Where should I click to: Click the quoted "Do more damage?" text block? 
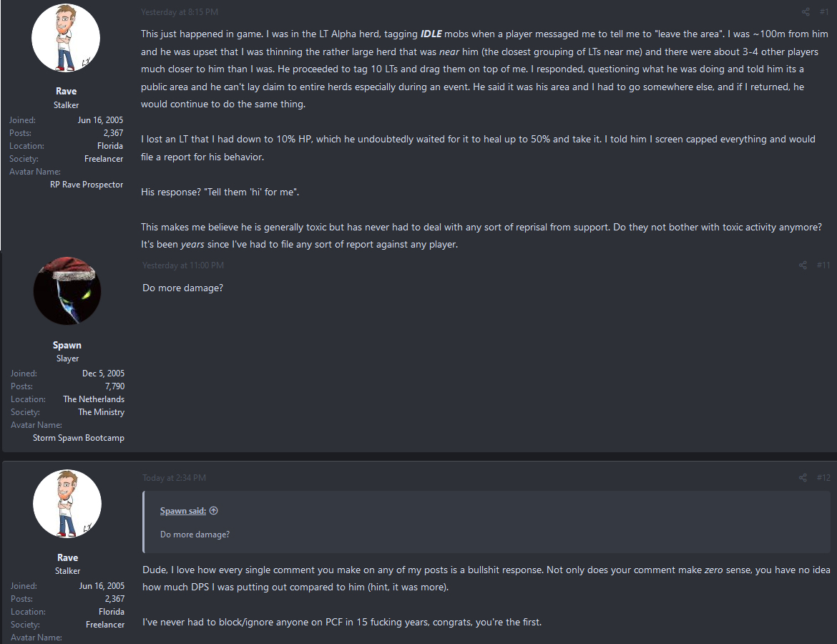coord(195,535)
